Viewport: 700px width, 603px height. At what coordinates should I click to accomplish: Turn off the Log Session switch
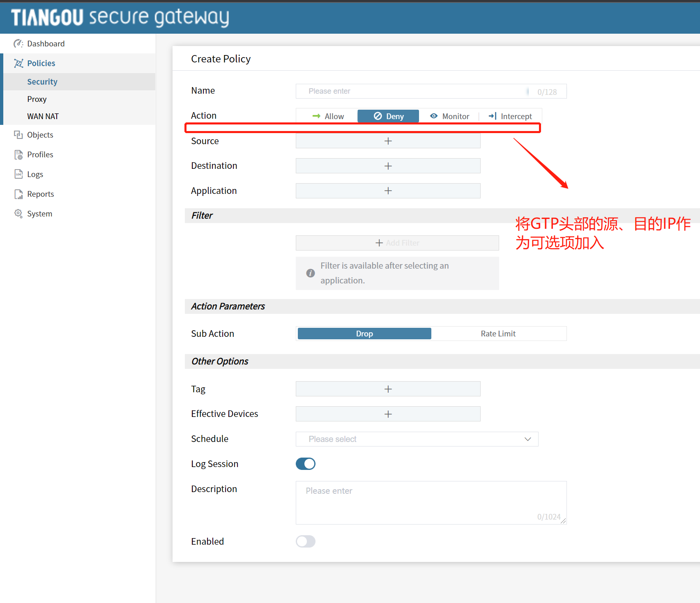point(306,464)
